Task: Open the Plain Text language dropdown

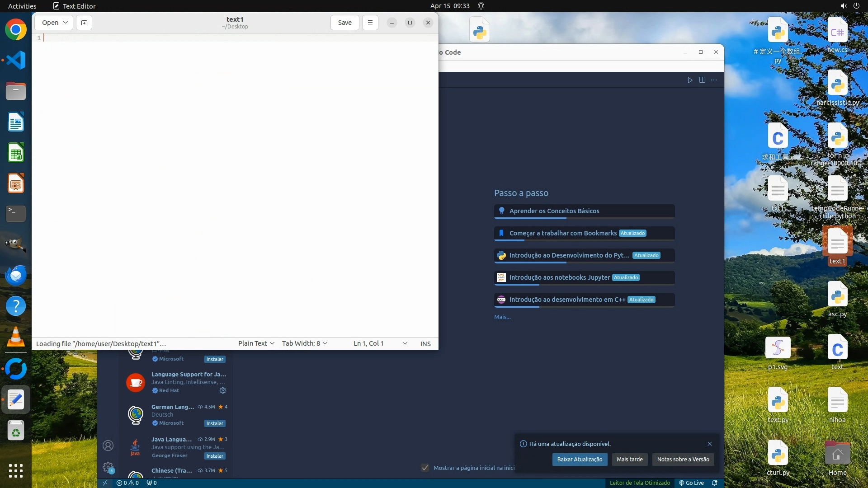Action: point(256,343)
